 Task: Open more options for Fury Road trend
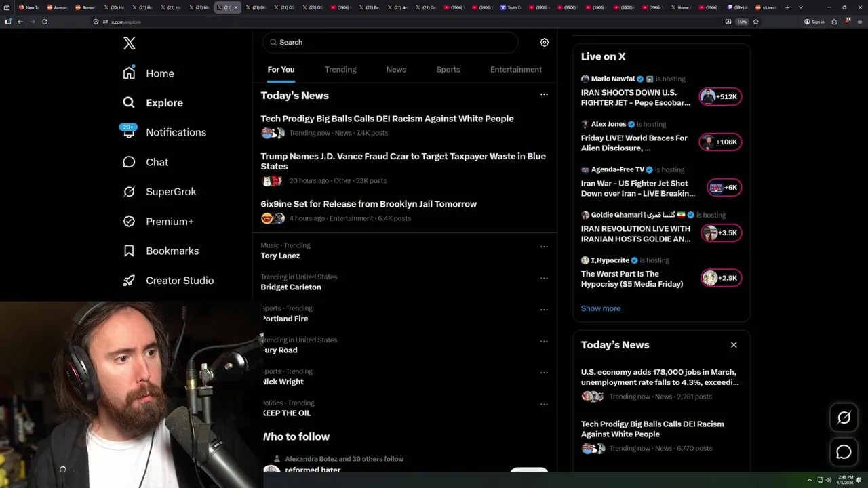click(544, 341)
